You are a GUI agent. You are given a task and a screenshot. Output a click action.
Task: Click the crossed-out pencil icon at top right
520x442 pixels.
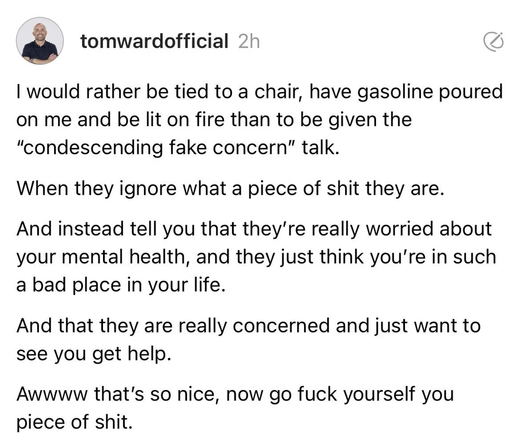[x=493, y=42]
